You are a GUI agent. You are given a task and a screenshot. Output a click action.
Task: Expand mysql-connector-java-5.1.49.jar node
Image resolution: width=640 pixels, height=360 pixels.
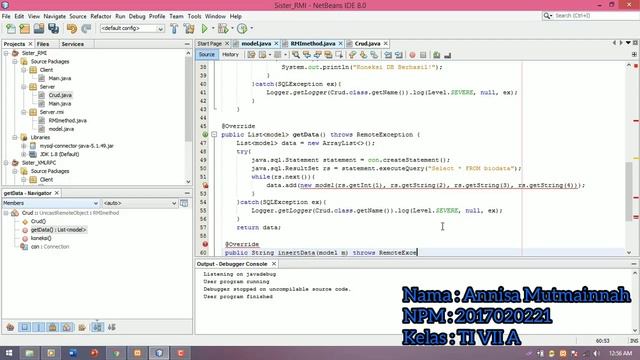[x=24, y=146]
